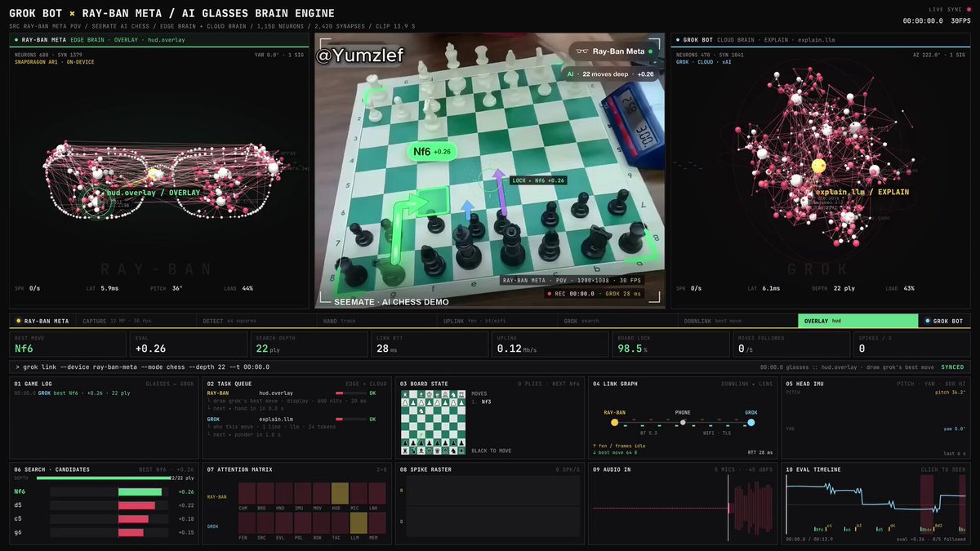Click the search depth progress bar
This screenshot has width=980, height=551.
point(102,478)
